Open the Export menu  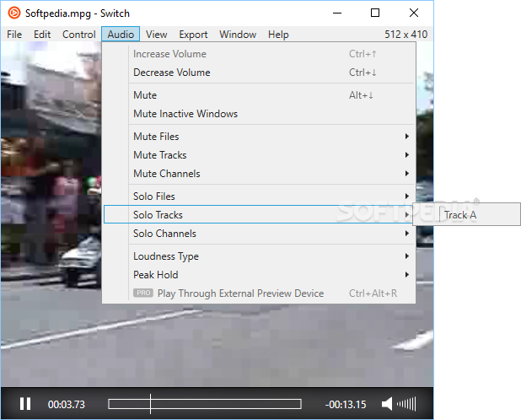pyautogui.click(x=193, y=35)
